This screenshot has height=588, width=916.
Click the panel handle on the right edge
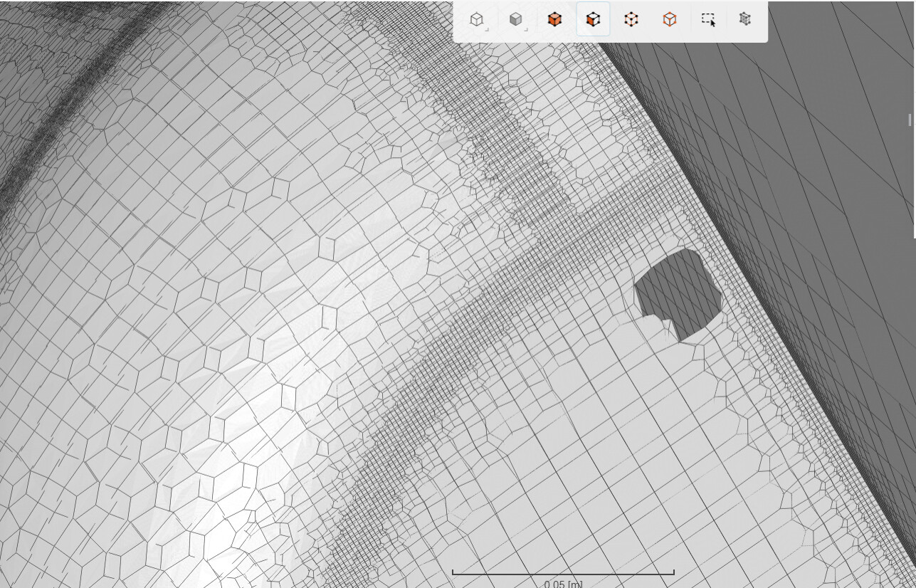(910, 120)
